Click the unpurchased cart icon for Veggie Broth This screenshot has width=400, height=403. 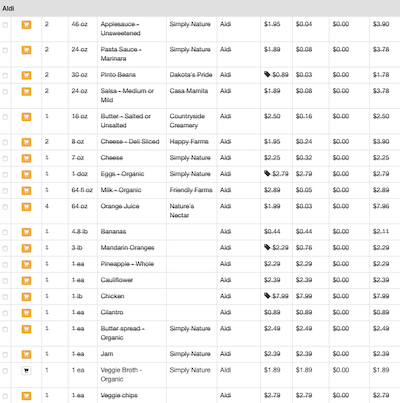pyautogui.click(x=26, y=370)
